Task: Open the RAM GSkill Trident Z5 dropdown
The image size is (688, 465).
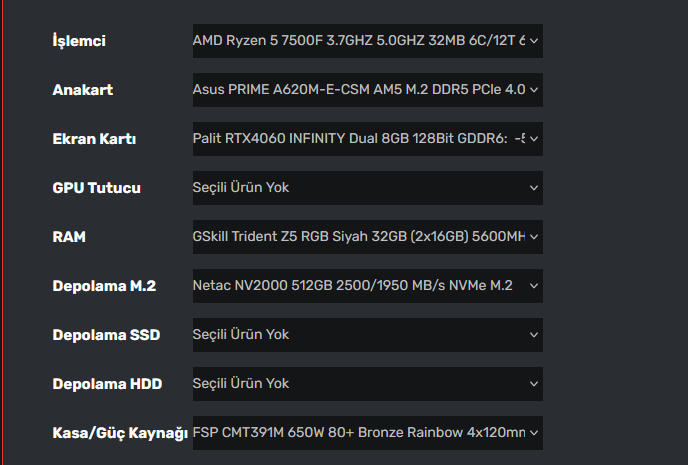Action: point(368,237)
